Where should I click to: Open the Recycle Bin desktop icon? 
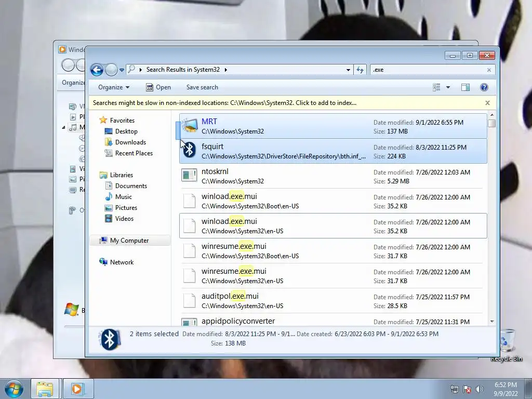506,345
